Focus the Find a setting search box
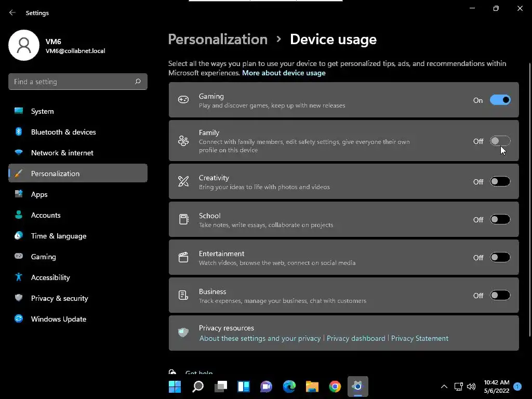The image size is (532, 399). pos(73,82)
